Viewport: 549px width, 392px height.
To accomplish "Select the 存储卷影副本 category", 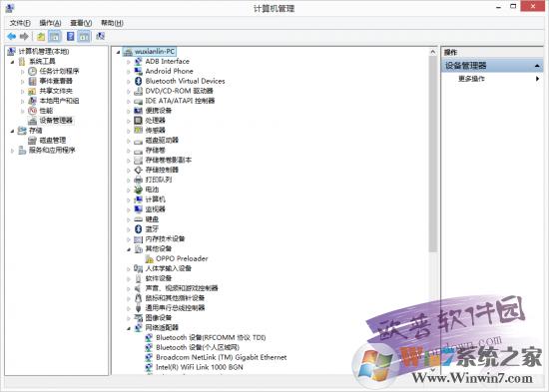I will (169, 160).
